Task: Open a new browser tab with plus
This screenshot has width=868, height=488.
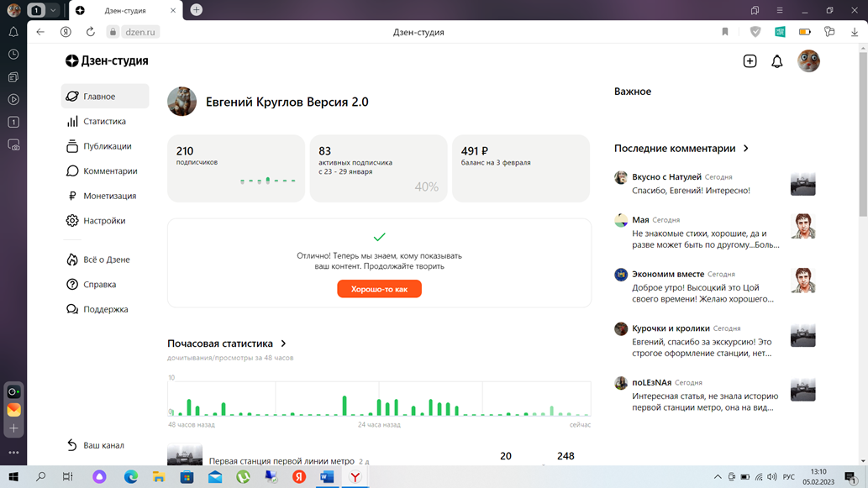Action: tap(196, 10)
